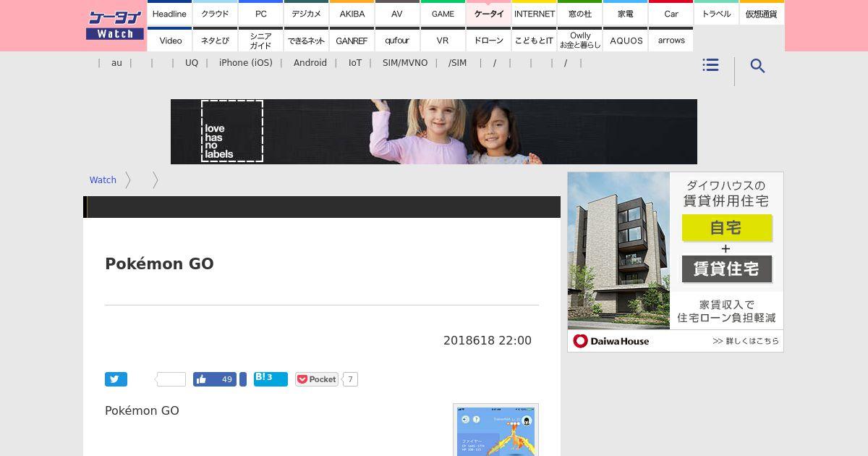Viewport: 868px width, 456px height.
Task: Share the article via Twitter button
Action: coord(116,379)
